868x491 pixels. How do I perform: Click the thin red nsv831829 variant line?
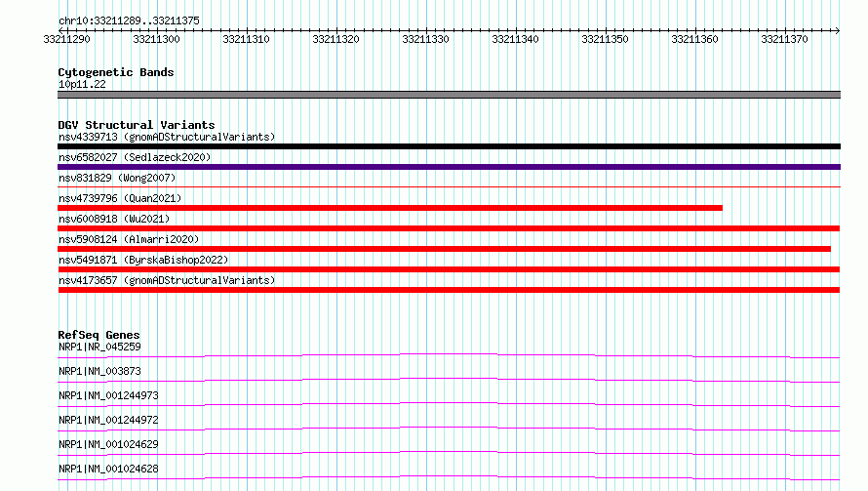[449, 187]
